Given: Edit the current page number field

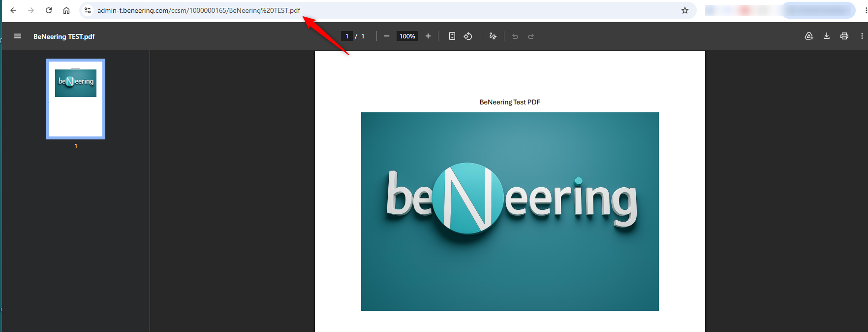Looking at the screenshot, I should (x=347, y=36).
